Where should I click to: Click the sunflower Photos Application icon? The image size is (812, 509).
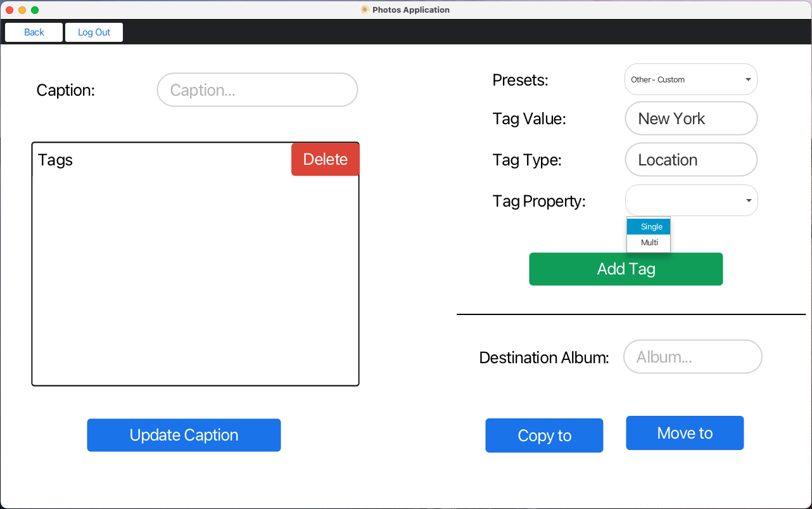pyautogui.click(x=364, y=10)
